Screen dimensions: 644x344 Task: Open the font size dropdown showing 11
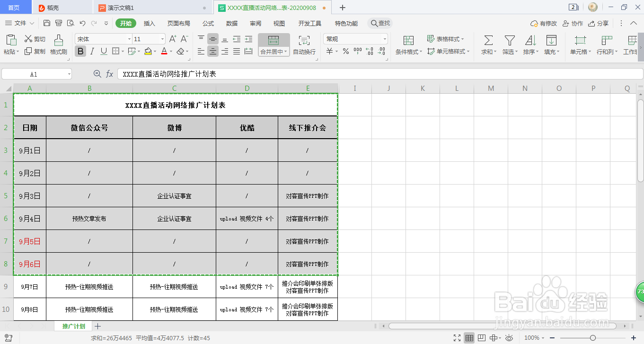pyautogui.click(x=162, y=39)
